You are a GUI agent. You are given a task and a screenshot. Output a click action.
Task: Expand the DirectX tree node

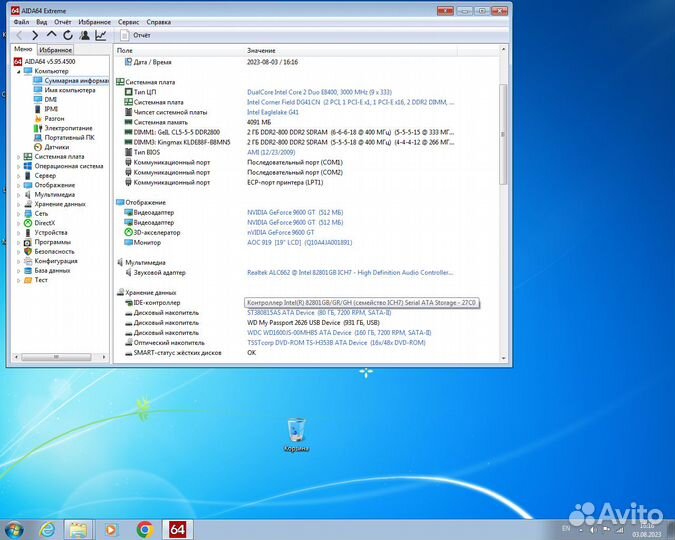[x=19, y=223]
